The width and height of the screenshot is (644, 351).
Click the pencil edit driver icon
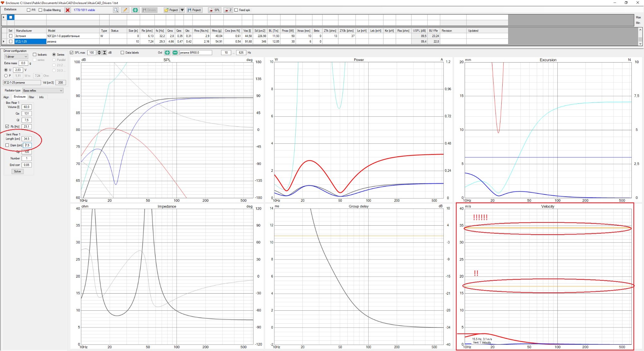[125, 10]
